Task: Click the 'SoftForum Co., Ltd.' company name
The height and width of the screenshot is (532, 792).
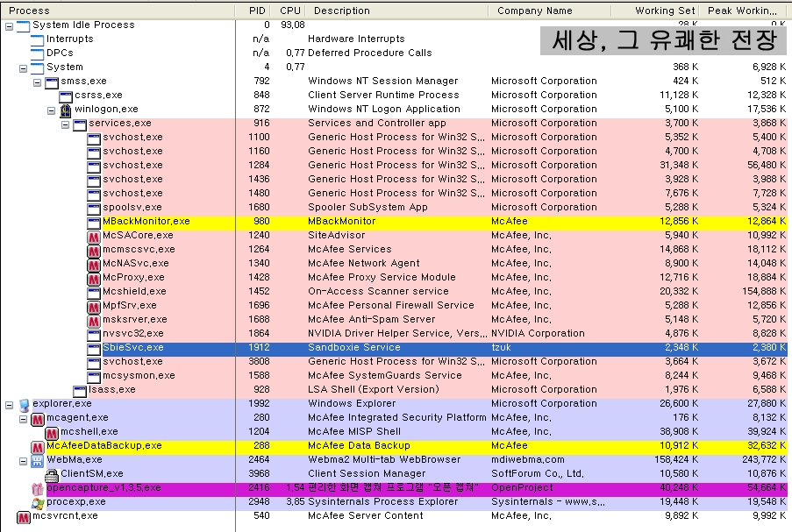Action: [x=538, y=473]
